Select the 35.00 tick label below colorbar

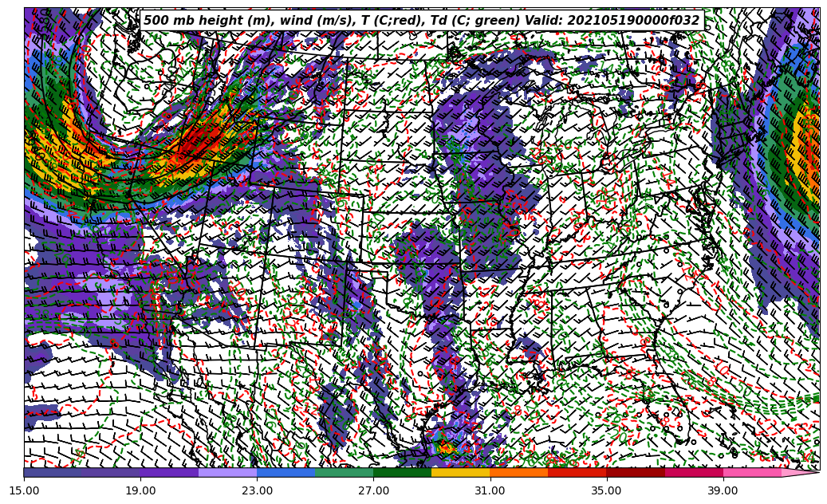point(606,490)
